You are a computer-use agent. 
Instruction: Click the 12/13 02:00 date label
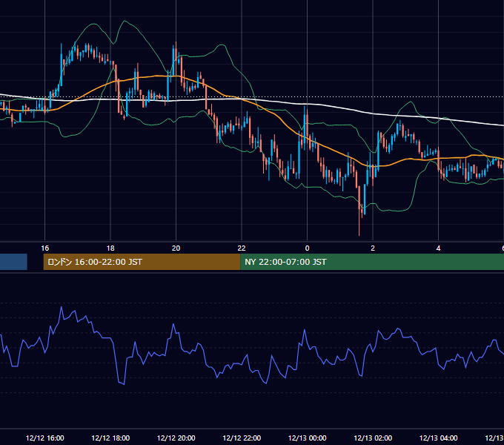tap(373, 438)
